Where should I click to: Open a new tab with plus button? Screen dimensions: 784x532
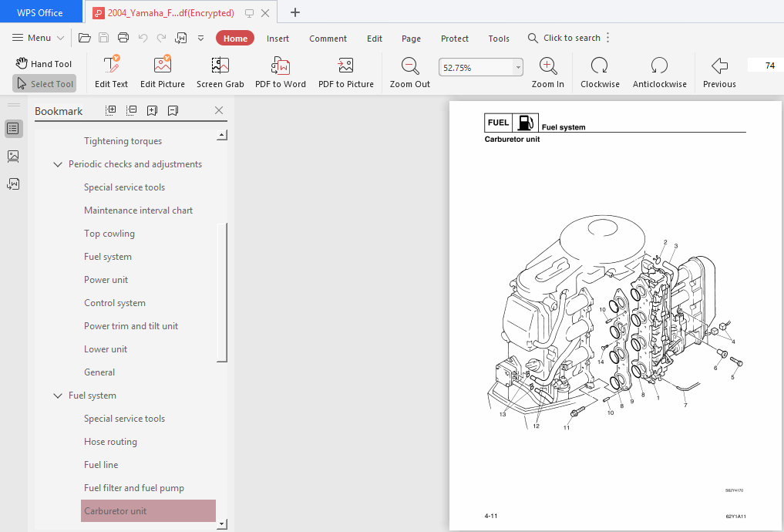click(x=295, y=12)
